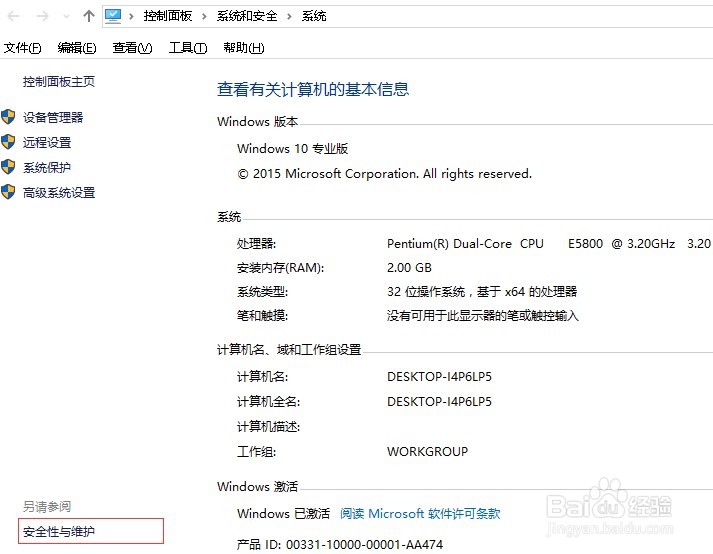Click the 计算机名、域和工作组设置 section header
Screen dimensions: 713x554
[289, 349]
